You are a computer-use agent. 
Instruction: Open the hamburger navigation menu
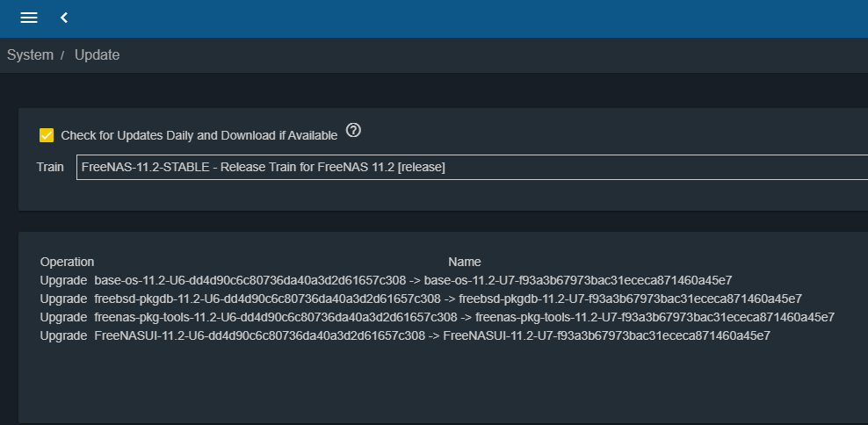coord(29,18)
